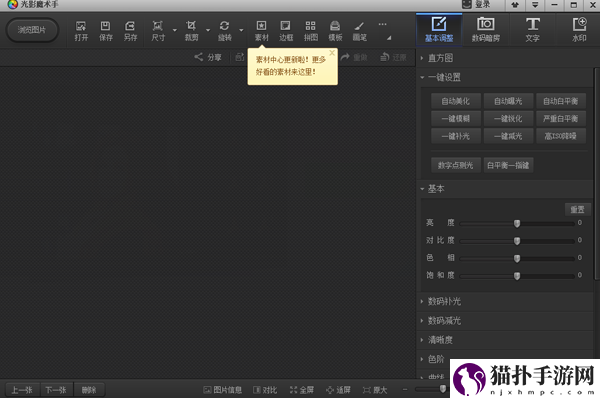Click the 还原 (Restore) icon
The height and width of the screenshot is (398, 600).
[385, 57]
